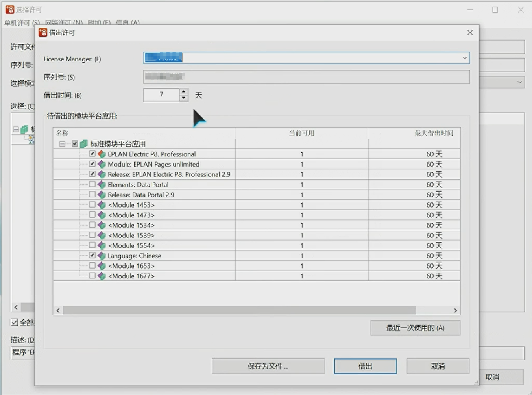Click the <Module 1554> icon
This screenshot has height=395, width=532.
click(102, 246)
